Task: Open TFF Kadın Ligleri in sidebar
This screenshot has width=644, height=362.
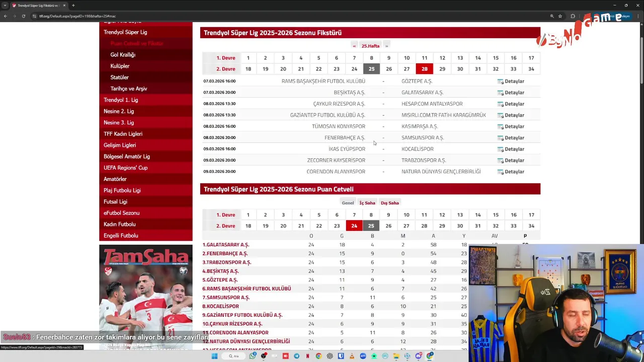Action: tap(123, 134)
